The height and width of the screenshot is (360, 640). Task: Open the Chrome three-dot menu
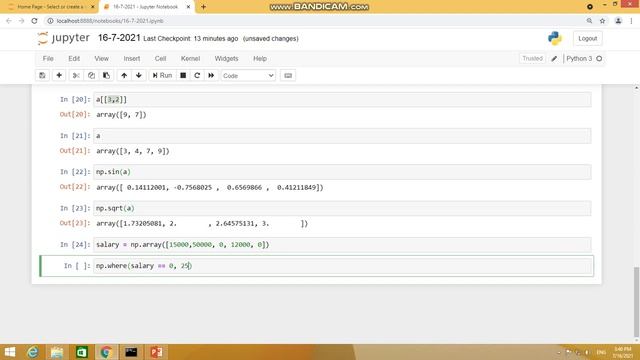coord(631,21)
